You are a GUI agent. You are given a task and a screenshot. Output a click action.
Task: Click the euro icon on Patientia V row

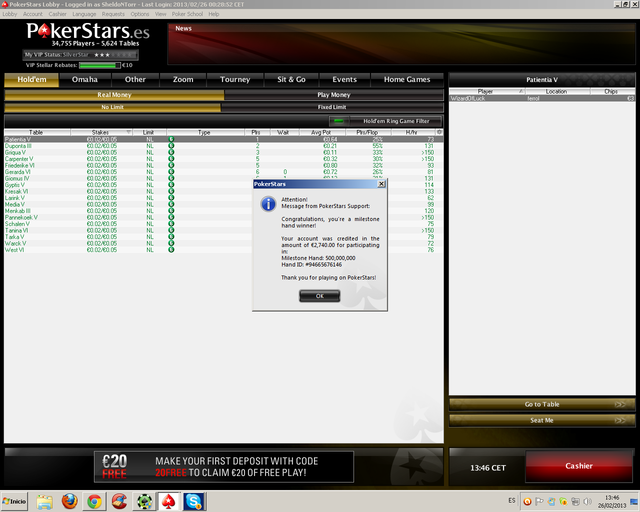pos(171,139)
